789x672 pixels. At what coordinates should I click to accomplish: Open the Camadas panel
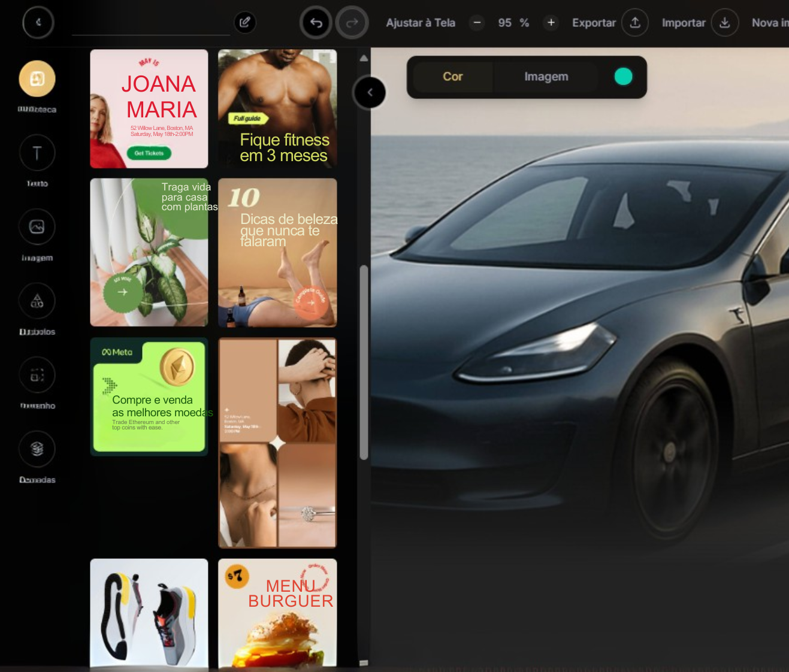[37, 448]
